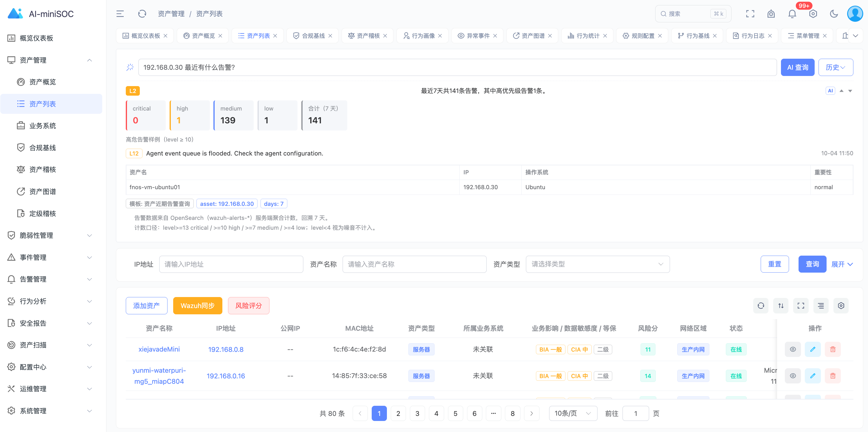Open the table column settings icon
Screen dimensions: 868x432
pyautogui.click(x=841, y=306)
